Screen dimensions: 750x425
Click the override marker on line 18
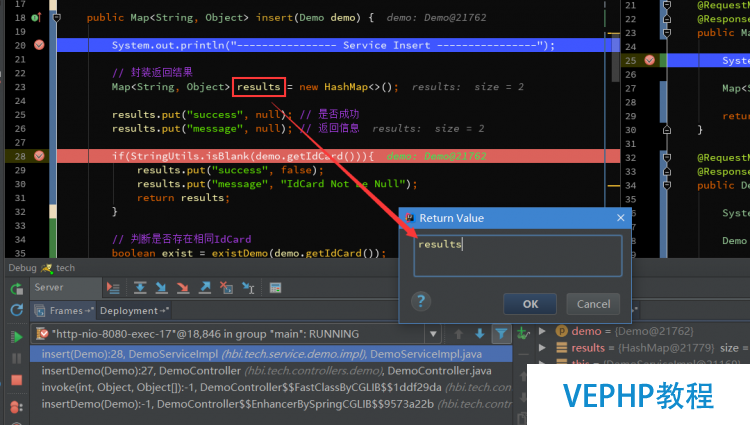pyautogui.click(x=36, y=18)
